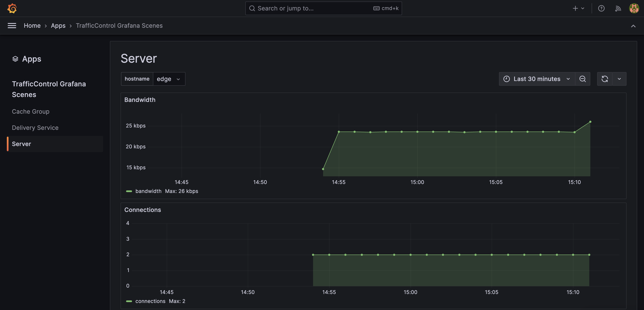The height and width of the screenshot is (310, 644).
Task: Open the refresh interval dropdown arrow
Action: click(619, 79)
